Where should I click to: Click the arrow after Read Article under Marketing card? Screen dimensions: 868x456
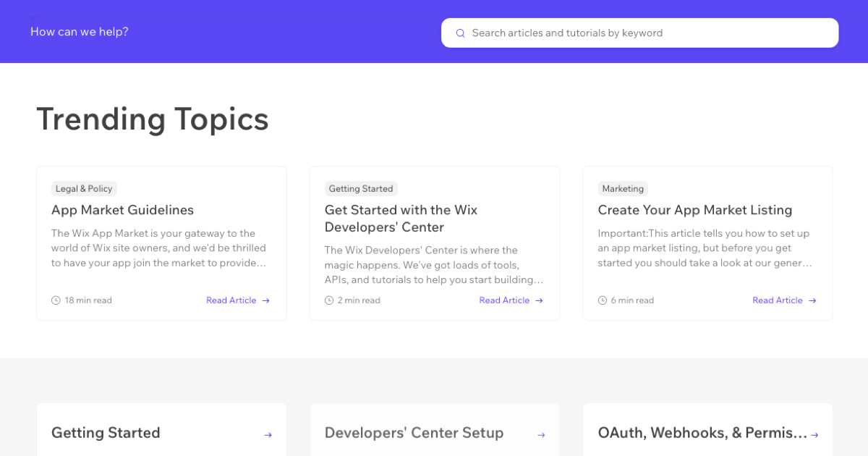[813, 300]
